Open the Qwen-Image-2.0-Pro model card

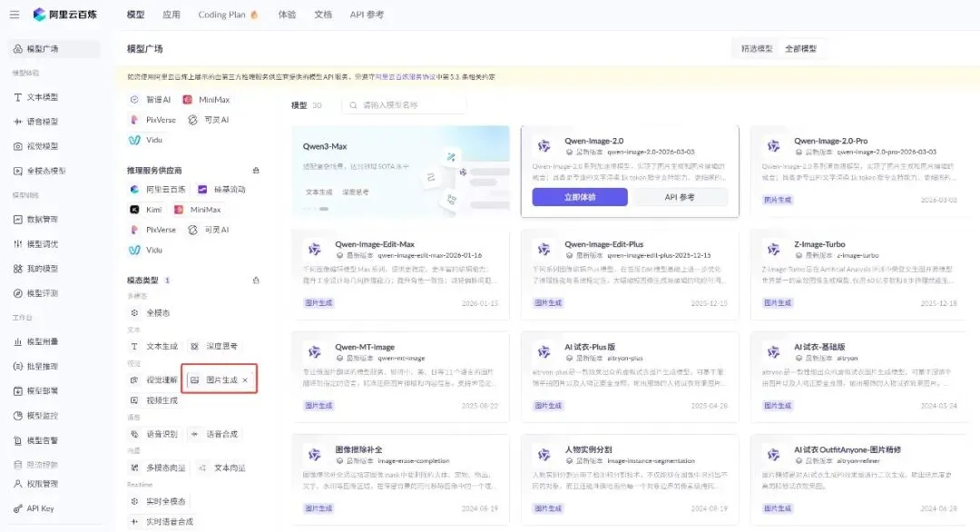(859, 172)
